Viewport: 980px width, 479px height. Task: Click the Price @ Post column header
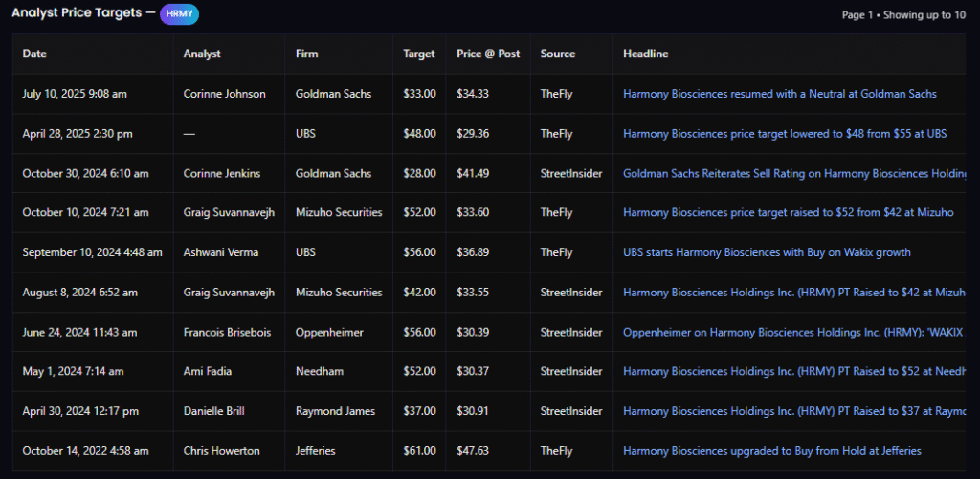[488, 54]
